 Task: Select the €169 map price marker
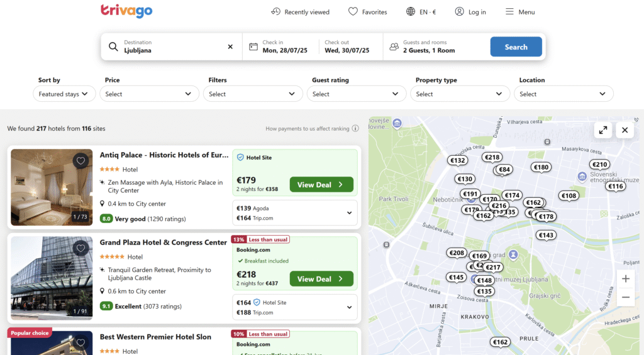click(x=479, y=256)
